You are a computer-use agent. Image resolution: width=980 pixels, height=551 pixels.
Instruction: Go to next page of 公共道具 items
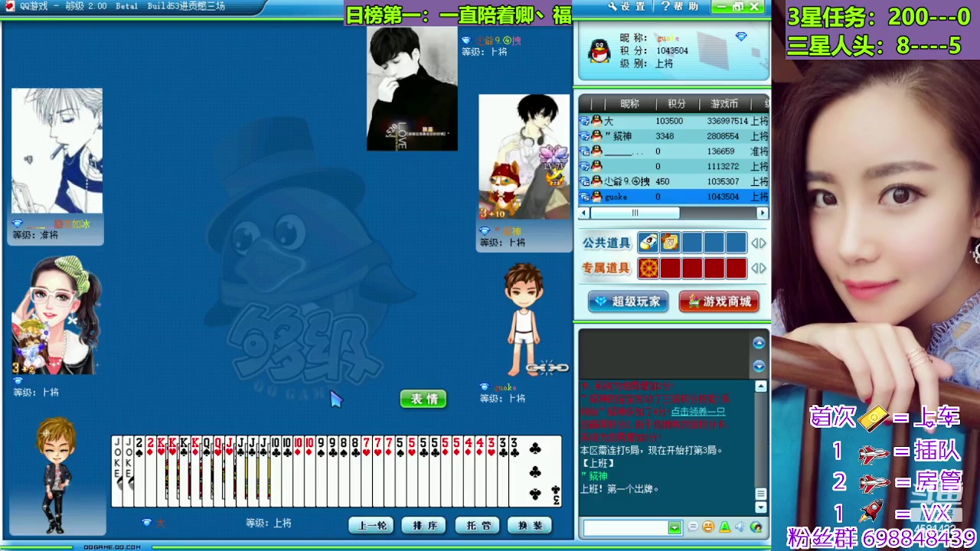point(763,243)
